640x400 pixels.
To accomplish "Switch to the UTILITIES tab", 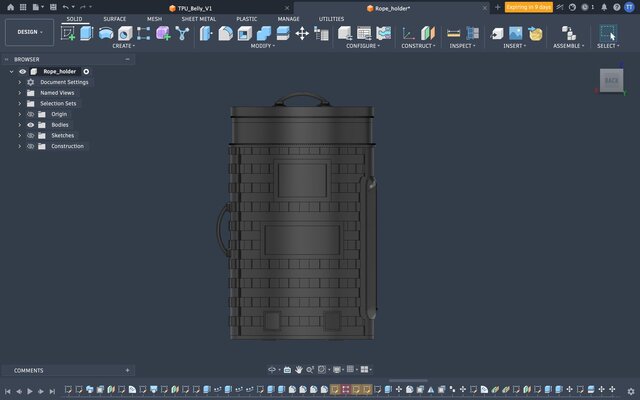I will (x=331, y=19).
